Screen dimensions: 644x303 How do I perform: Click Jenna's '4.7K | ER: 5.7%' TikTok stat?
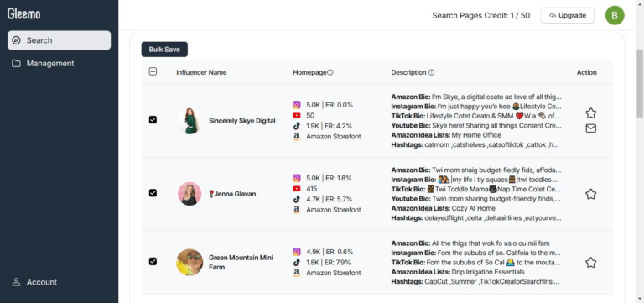pyautogui.click(x=329, y=199)
